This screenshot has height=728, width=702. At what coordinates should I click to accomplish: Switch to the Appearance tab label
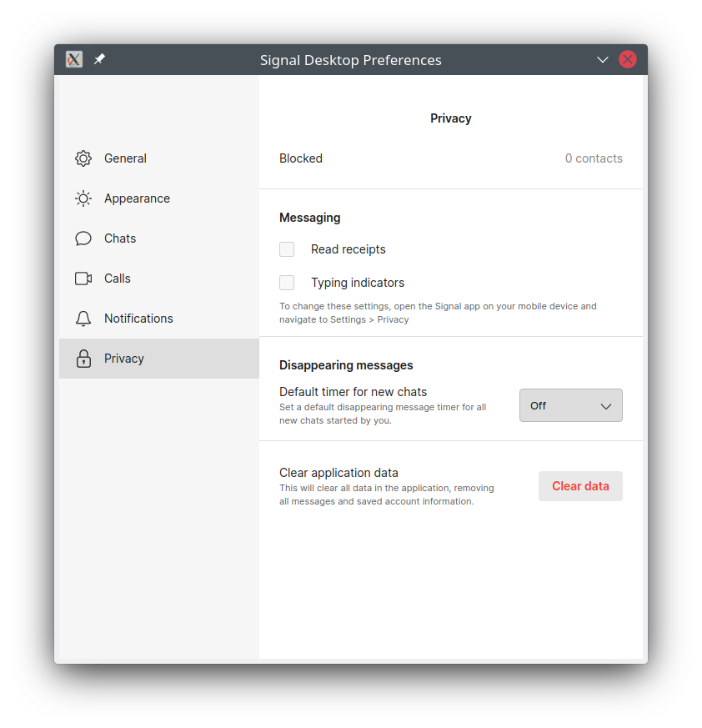pyautogui.click(x=137, y=198)
